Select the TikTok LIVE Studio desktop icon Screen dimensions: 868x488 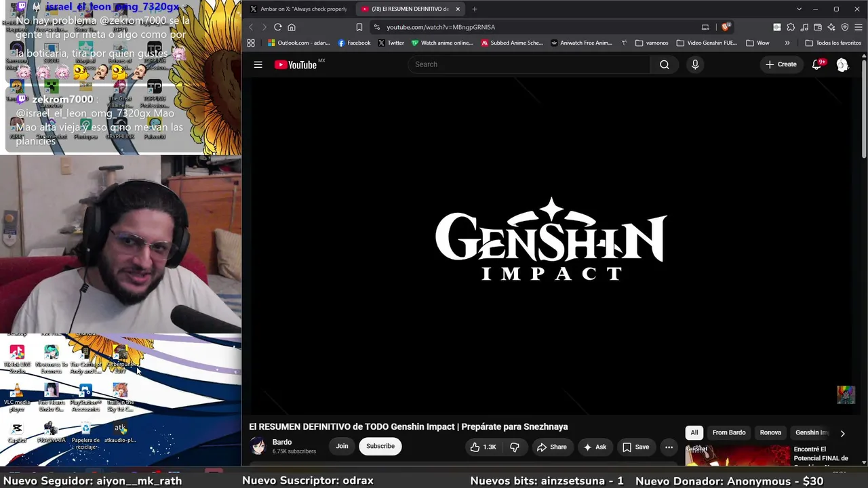tap(17, 359)
